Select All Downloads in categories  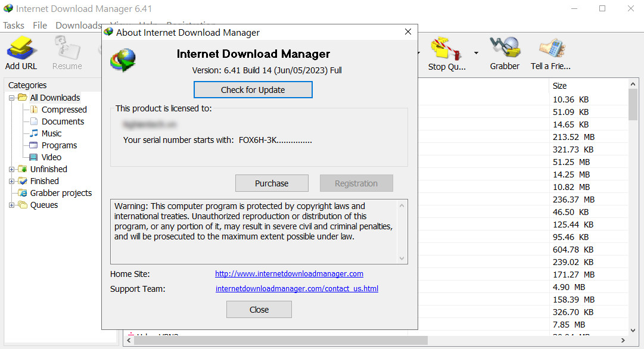tap(55, 98)
